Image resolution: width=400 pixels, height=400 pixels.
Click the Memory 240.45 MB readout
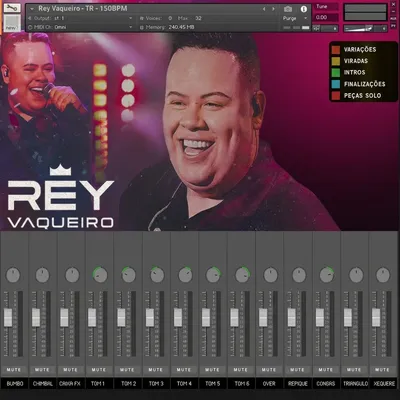click(x=169, y=27)
